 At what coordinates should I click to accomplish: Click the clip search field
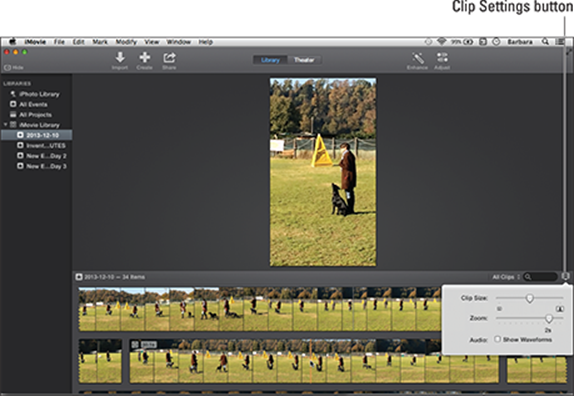coord(540,277)
